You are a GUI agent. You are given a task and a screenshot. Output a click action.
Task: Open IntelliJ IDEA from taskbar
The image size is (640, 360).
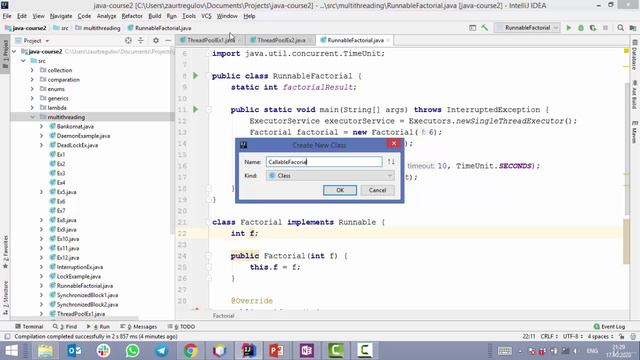tap(249, 351)
